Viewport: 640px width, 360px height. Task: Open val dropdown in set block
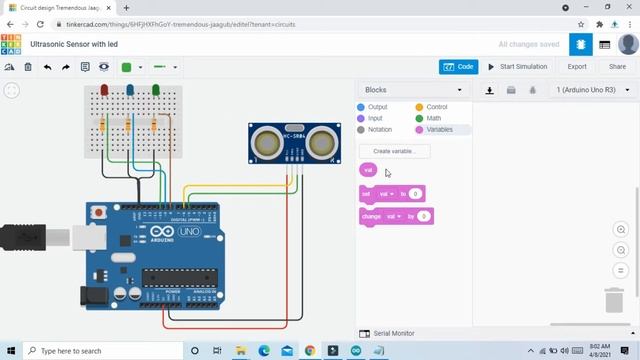coord(386,194)
